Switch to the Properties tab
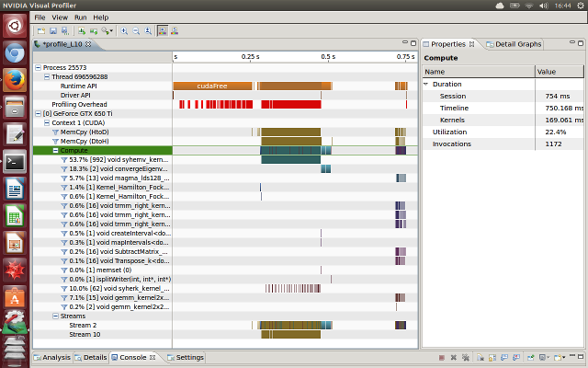 coord(447,44)
